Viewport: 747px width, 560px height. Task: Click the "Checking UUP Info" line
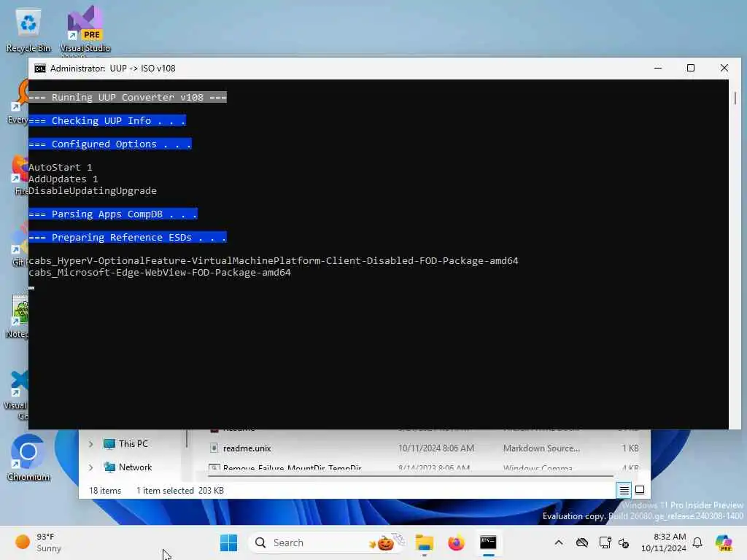[107, 120]
